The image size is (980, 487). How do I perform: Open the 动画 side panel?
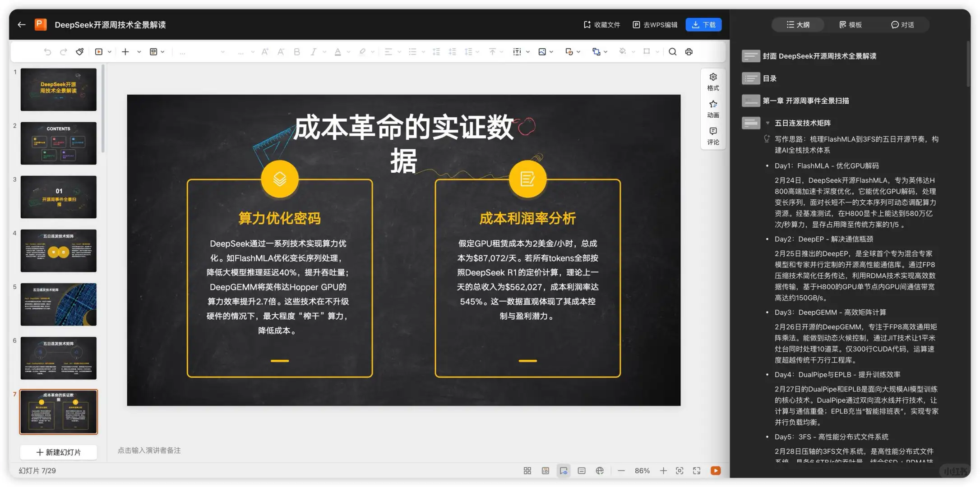(713, 109)
